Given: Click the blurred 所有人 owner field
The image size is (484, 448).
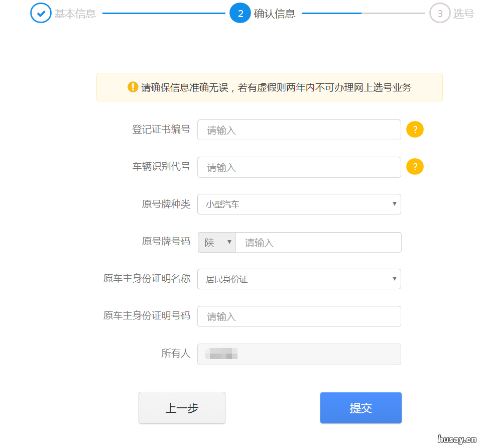Looking at the screenshot, I should [x=299, y=354].
